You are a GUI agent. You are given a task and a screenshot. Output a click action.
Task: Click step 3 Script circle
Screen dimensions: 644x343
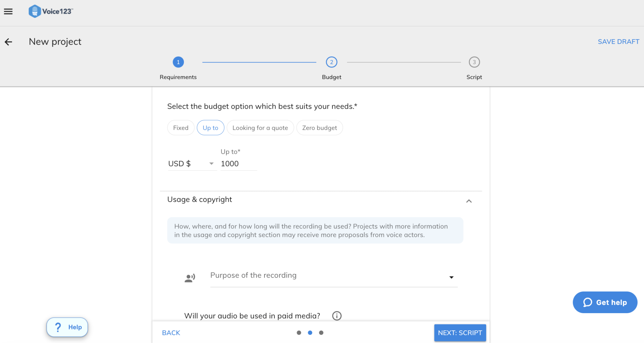(474, 62)
